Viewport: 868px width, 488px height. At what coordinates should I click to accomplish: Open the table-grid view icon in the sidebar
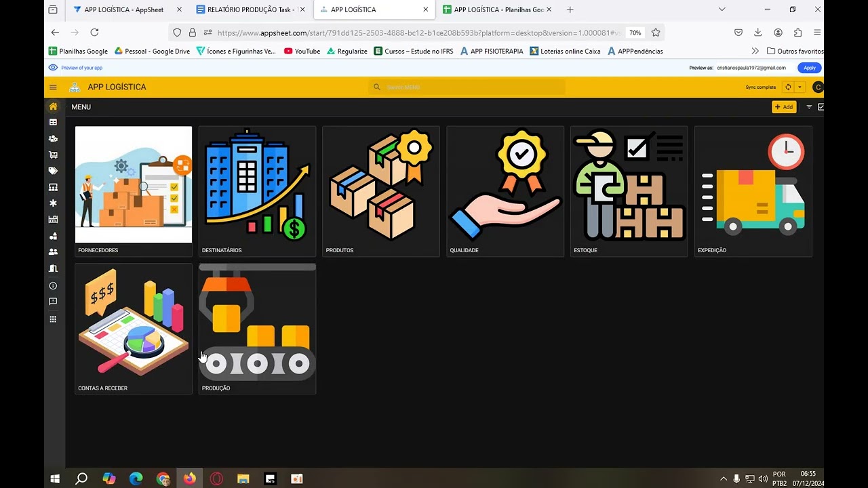pos(53,123)
